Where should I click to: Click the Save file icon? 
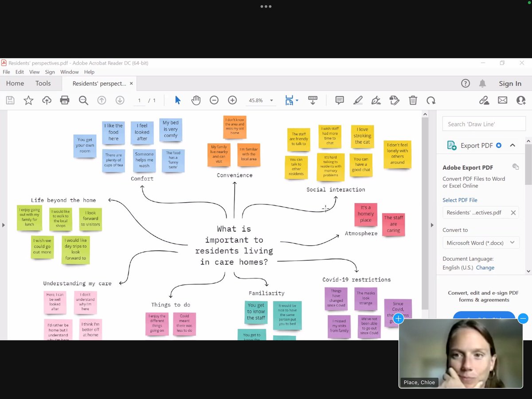[10, 101]
